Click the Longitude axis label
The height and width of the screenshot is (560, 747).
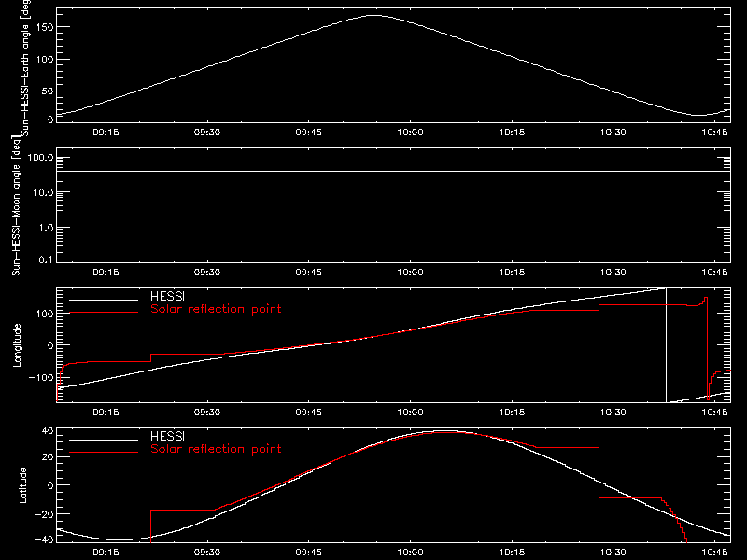tap(17, 345)
